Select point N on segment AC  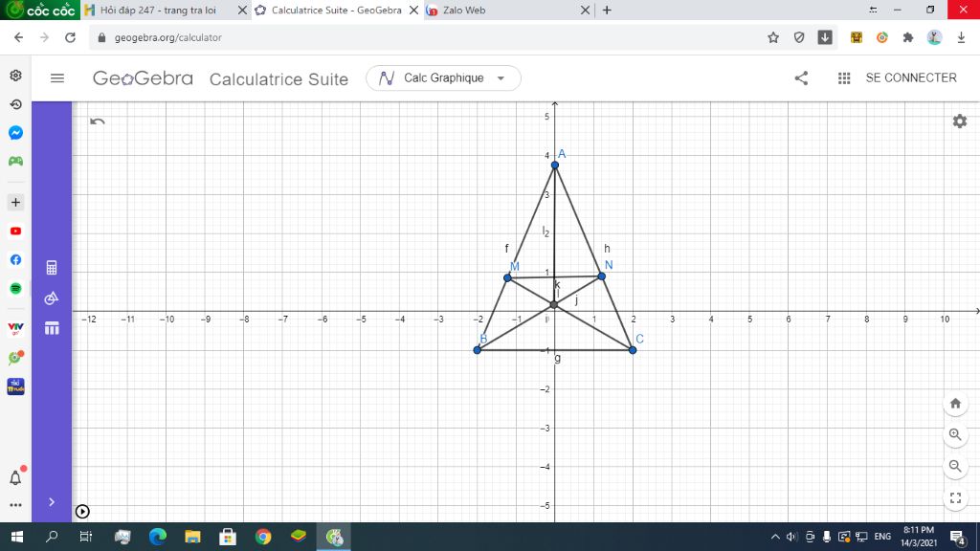(x=601, y=276)
